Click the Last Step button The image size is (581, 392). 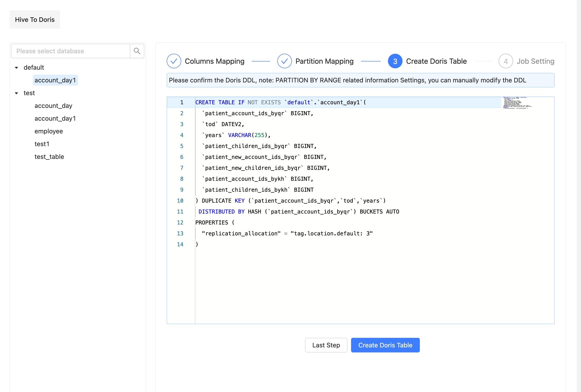click(326, 345)
